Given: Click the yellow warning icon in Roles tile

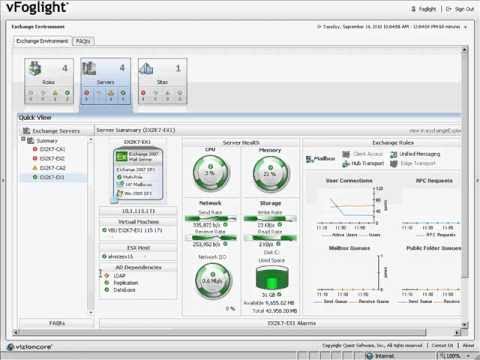Looking at the screenshot, I should click(x=55, y=93).
